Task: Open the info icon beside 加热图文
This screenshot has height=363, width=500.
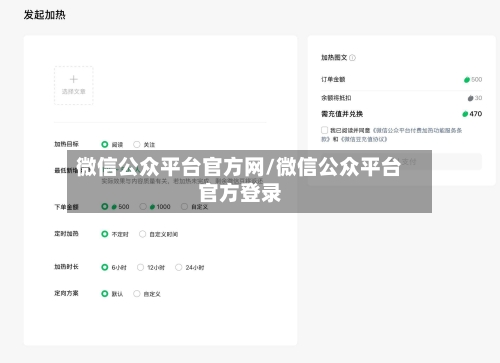Action: pos(352,58)
